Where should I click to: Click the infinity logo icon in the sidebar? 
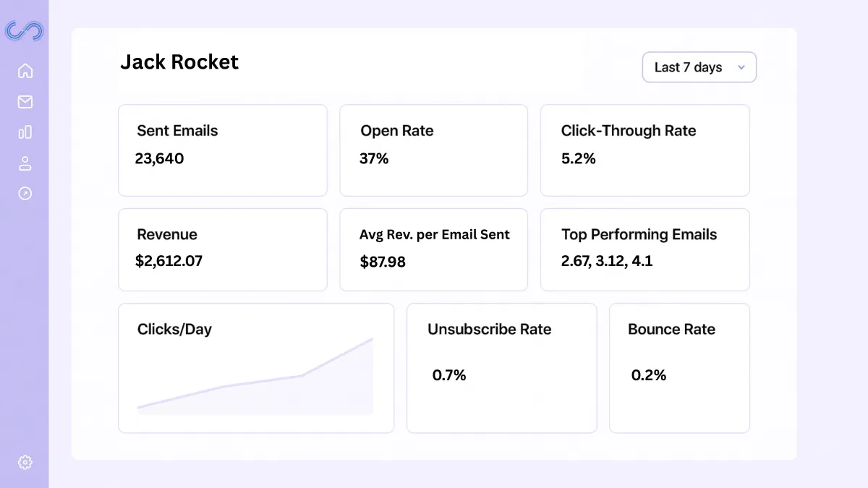[25, 31]
